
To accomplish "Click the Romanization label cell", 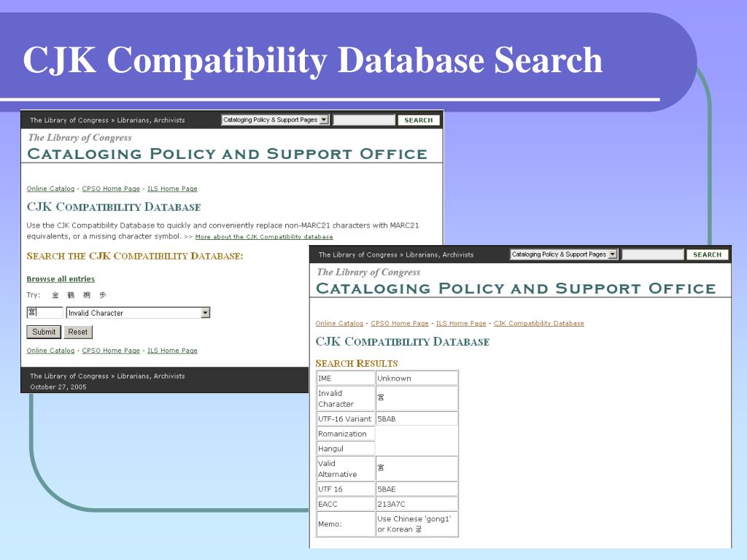I will 346,434.
